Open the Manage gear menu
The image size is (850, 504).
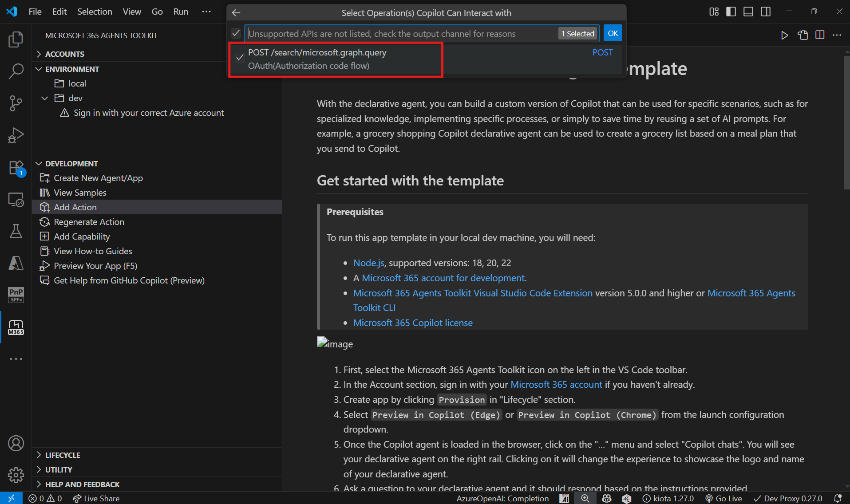tap(16, 475)
